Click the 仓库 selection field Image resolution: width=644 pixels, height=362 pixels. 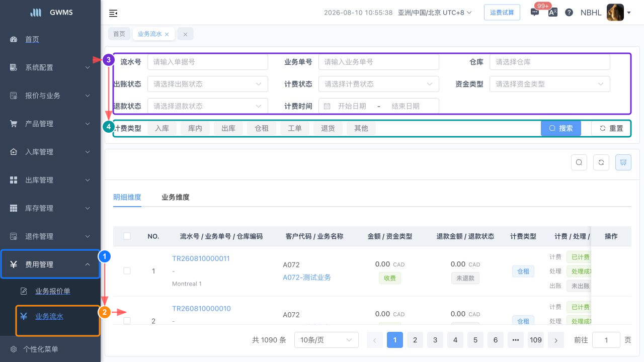click(x=550, y=62)
